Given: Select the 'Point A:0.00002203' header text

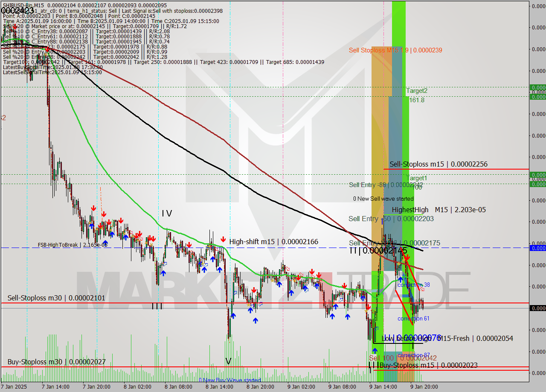Looking at the screenshot, I should pyautogui.click(x=28, y=16).
